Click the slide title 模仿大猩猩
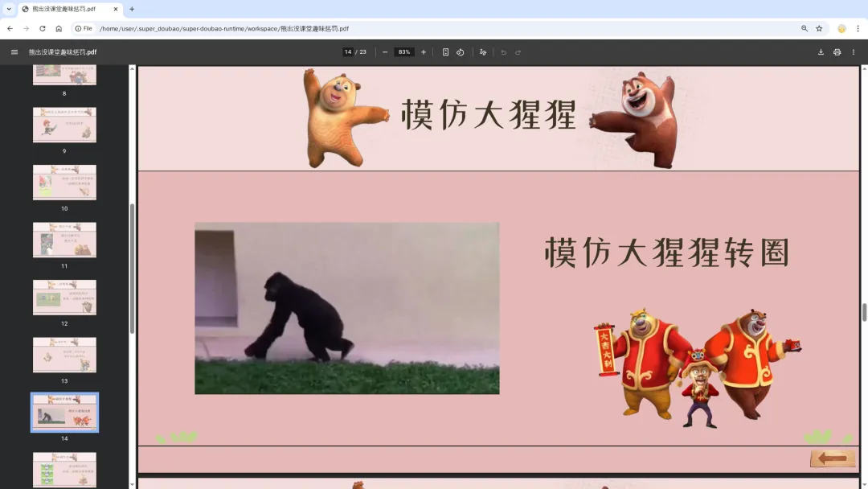 pos(489,115)
